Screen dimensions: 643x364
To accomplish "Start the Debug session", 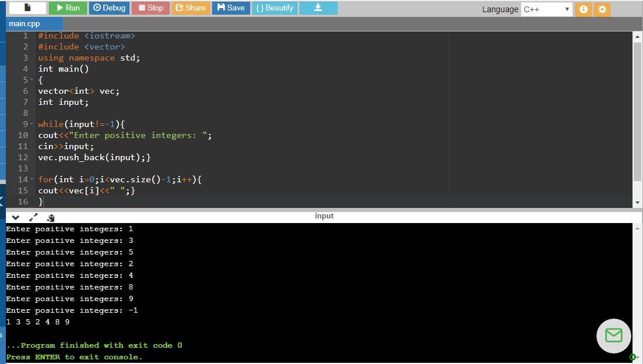I will coord(109,8).
